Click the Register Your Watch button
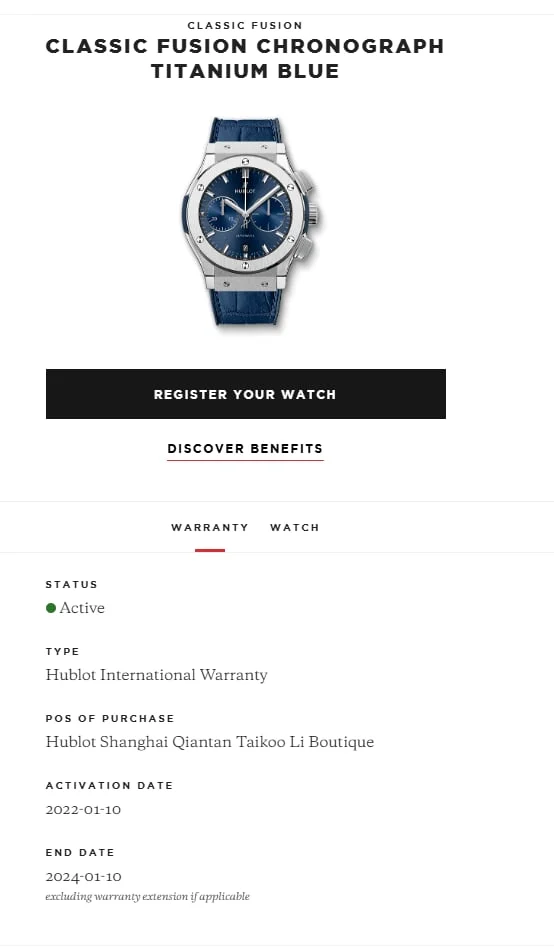 tap(245, 394)
